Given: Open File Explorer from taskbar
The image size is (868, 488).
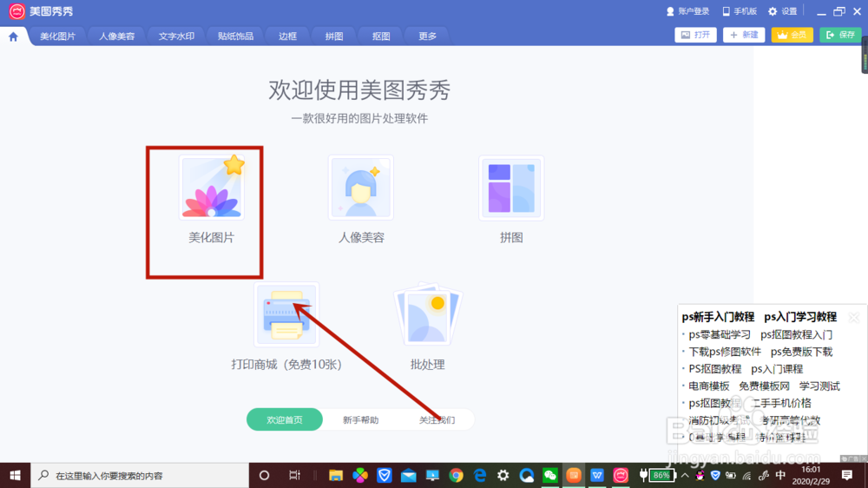Looking at the screenshot, I should click(335, 475).
